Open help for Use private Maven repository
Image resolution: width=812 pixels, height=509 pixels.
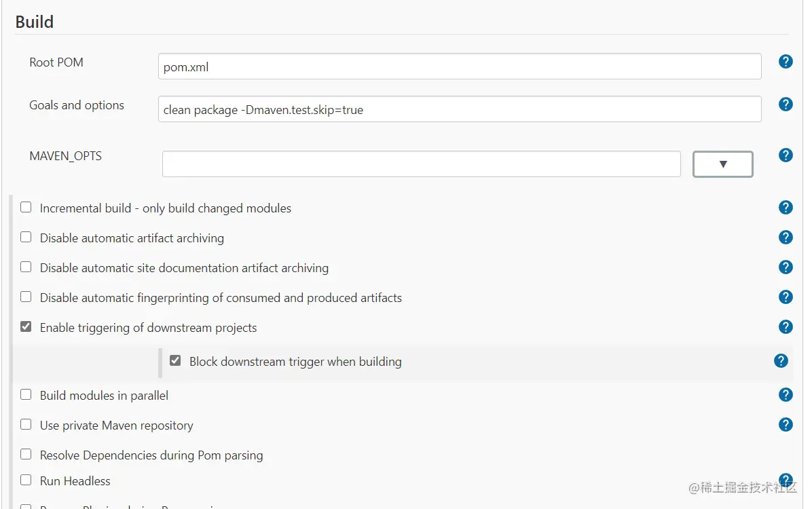(x=786, y=425)
